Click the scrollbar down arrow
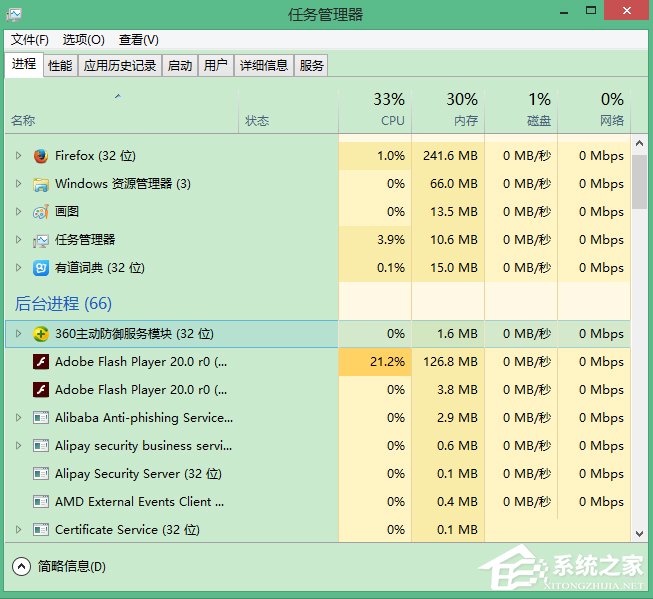 click(640, 533)
